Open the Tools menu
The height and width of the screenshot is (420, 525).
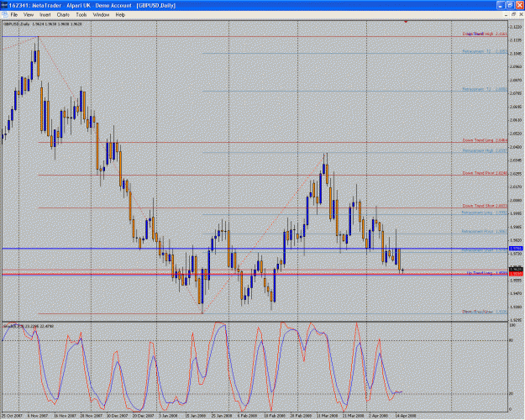coord(81,15)
